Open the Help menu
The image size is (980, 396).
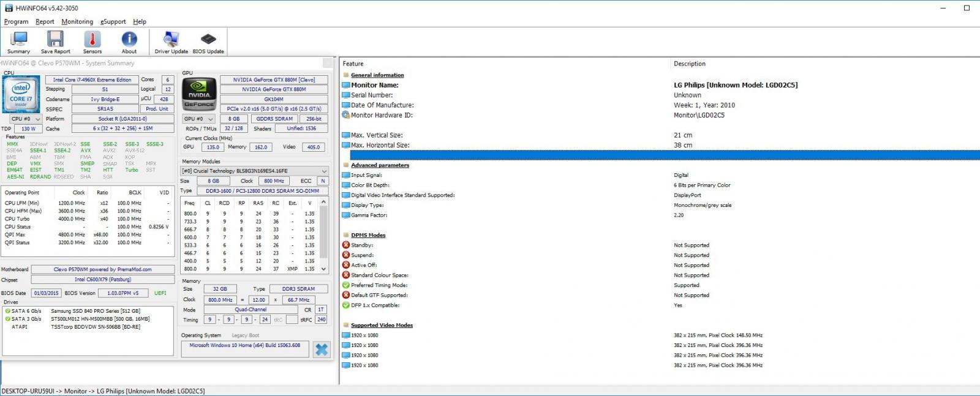coord(140,21)
